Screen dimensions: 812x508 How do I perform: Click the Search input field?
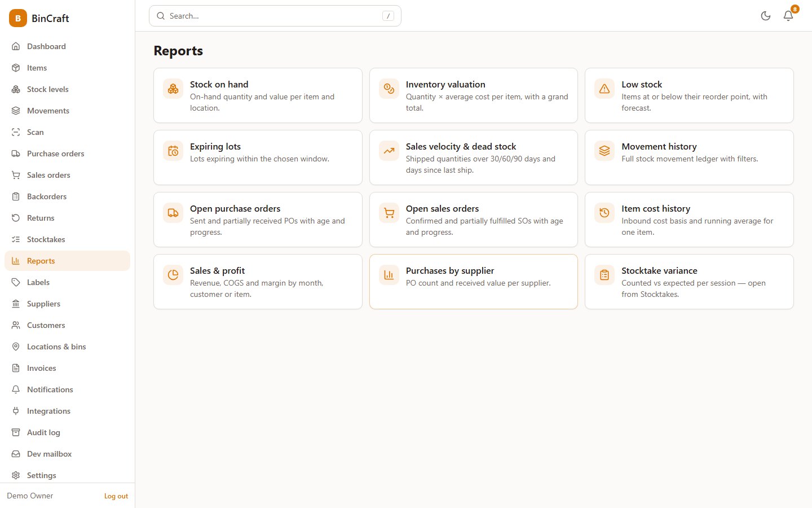[x=275, y=16]
